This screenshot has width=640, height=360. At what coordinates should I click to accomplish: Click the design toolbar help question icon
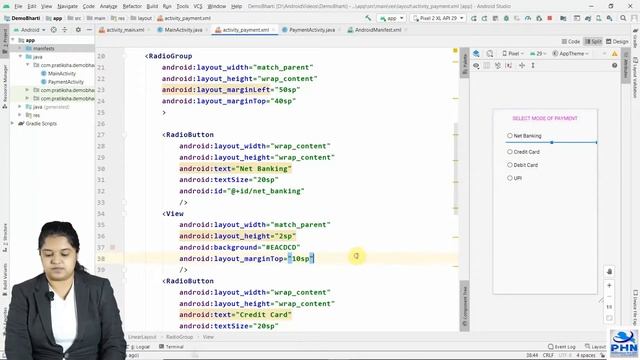[x=614, y=65]
